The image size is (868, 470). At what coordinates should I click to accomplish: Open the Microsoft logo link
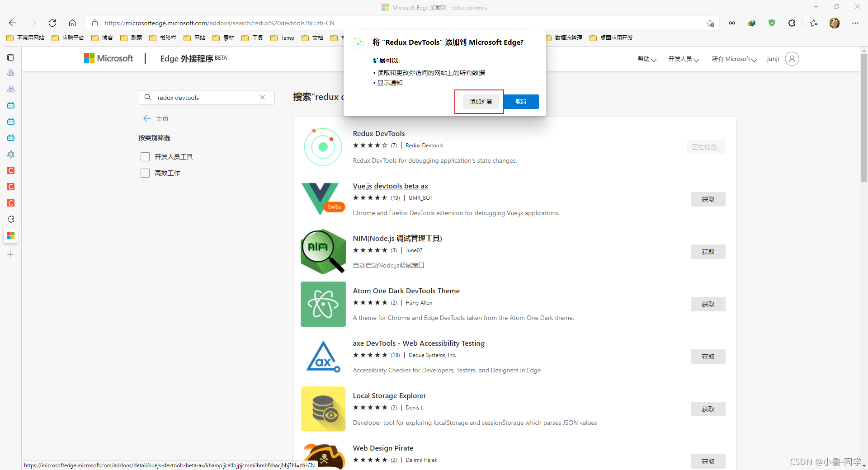[x=108, y=58]
